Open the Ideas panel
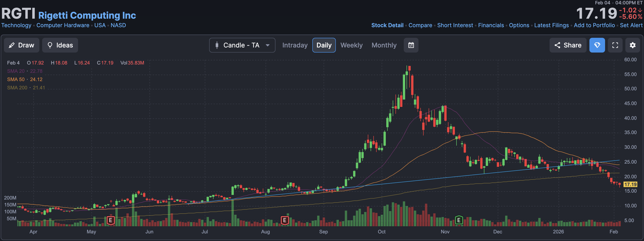 pyautogui.click(x=60, y=45)
